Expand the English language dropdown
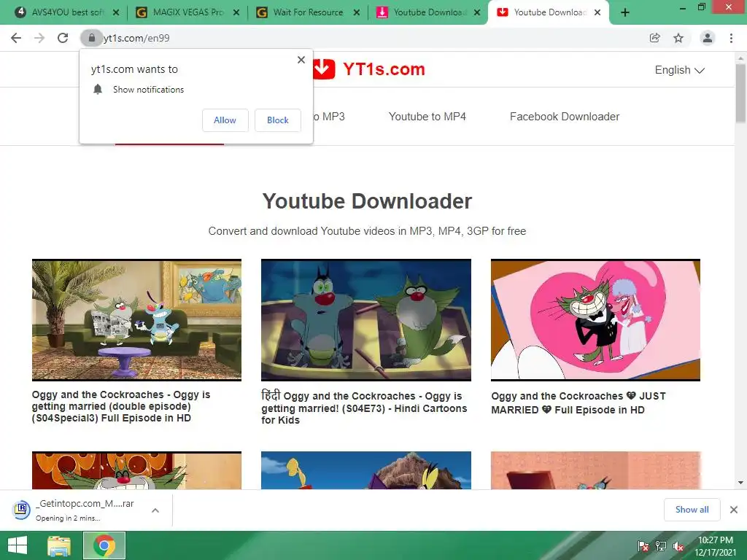747x560 pixels. coord(679,70)
